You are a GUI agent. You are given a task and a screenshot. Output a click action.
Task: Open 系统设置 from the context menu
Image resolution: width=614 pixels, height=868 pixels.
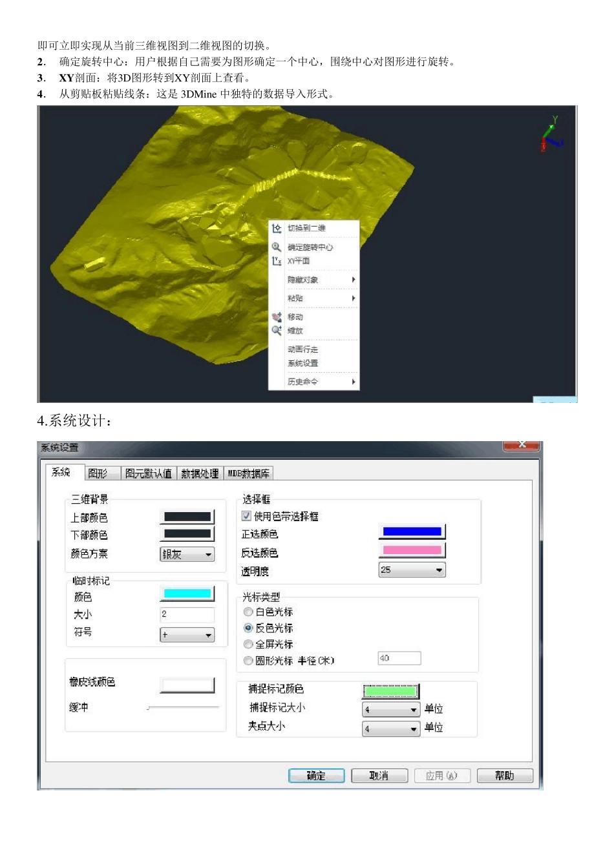302,363
